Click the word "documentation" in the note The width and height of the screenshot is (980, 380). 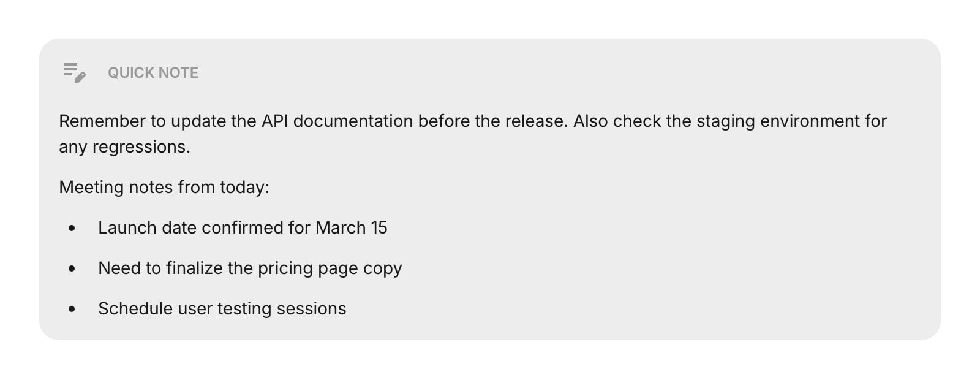click(x=353, y=121)
